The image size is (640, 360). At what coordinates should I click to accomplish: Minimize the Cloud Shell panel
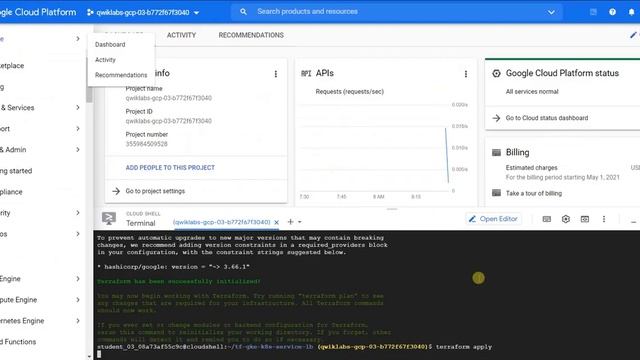(x=633, y=222)
